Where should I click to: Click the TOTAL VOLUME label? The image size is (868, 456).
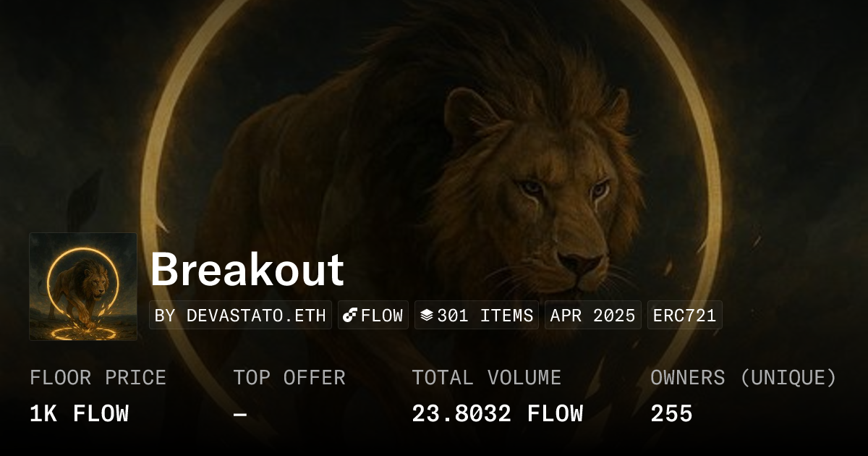(x=486, y=378)
